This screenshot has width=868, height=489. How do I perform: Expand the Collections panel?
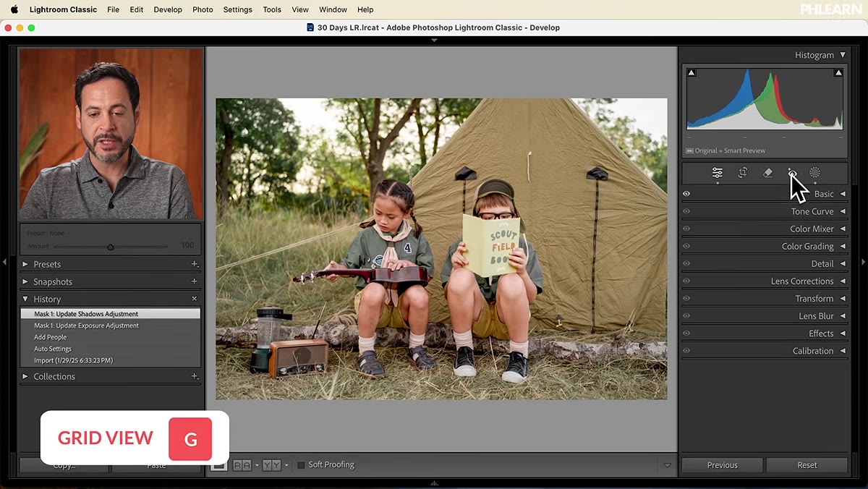click(x=25, y=376)
